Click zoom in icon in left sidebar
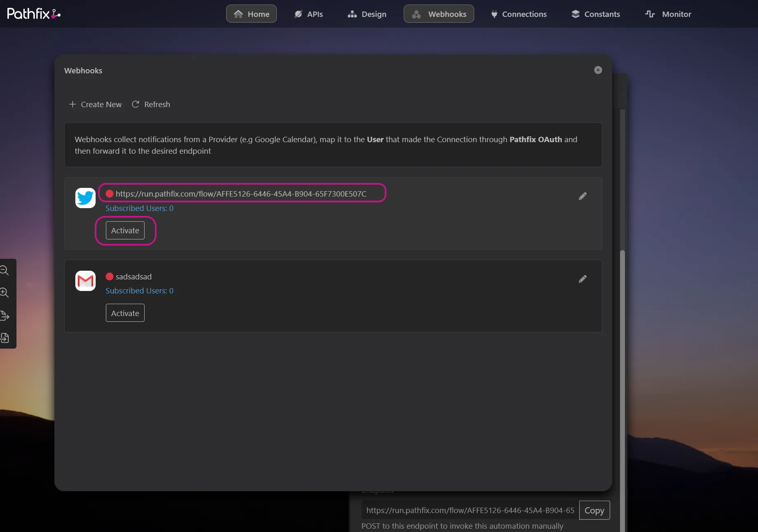 coord(5,293)
